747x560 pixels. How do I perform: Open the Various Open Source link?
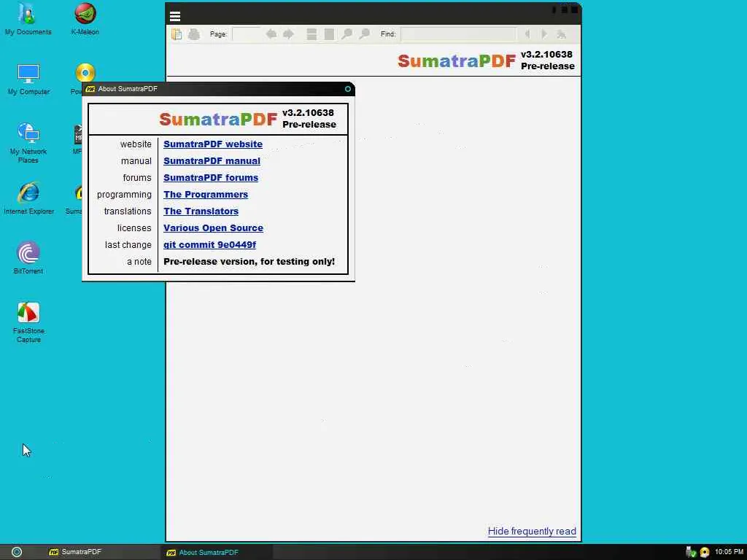click(x=214, y=228)
